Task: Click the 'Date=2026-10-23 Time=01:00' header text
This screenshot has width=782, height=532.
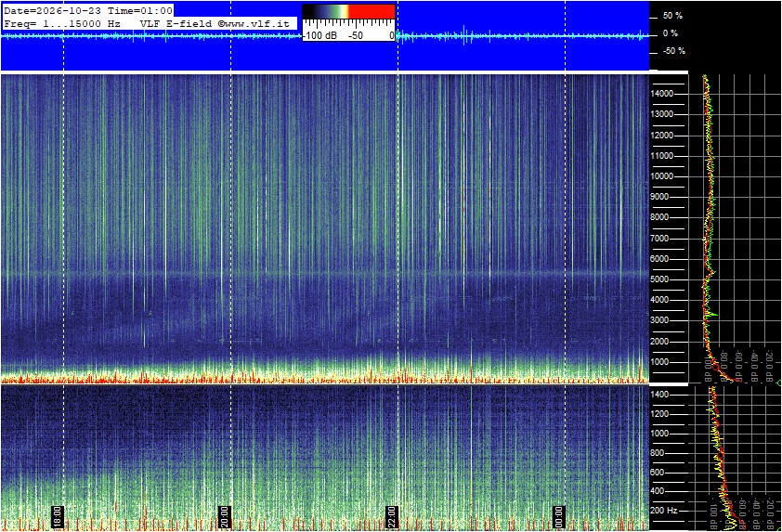Action: click(x=88, y=11)
